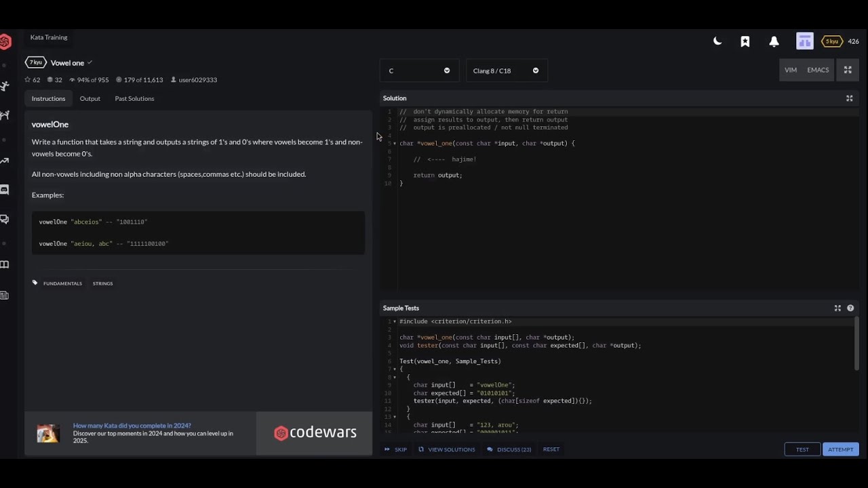Collapse fold arrow at sample tests line 1
The image size is (868, 488).
(395, 321)
